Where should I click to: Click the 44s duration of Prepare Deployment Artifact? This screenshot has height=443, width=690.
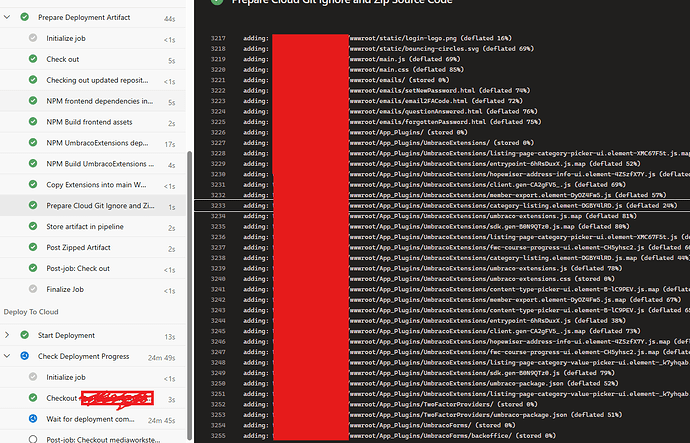(x=169, y=19)
